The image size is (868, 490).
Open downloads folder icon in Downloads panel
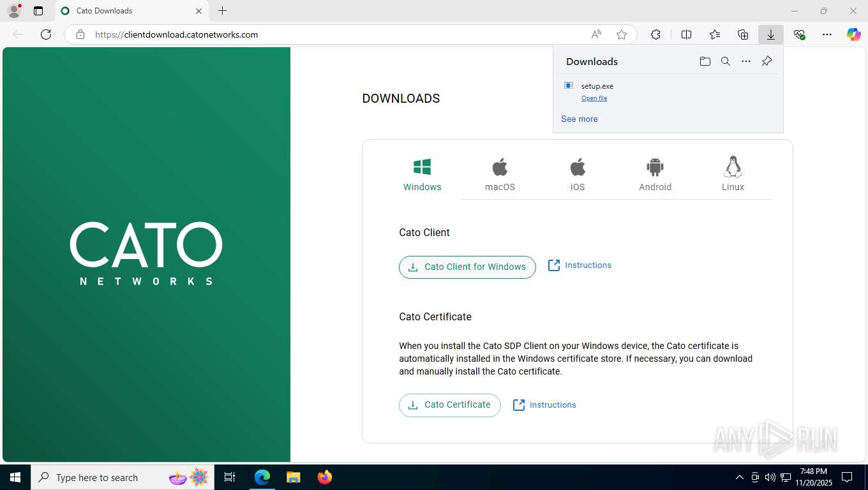705,61
